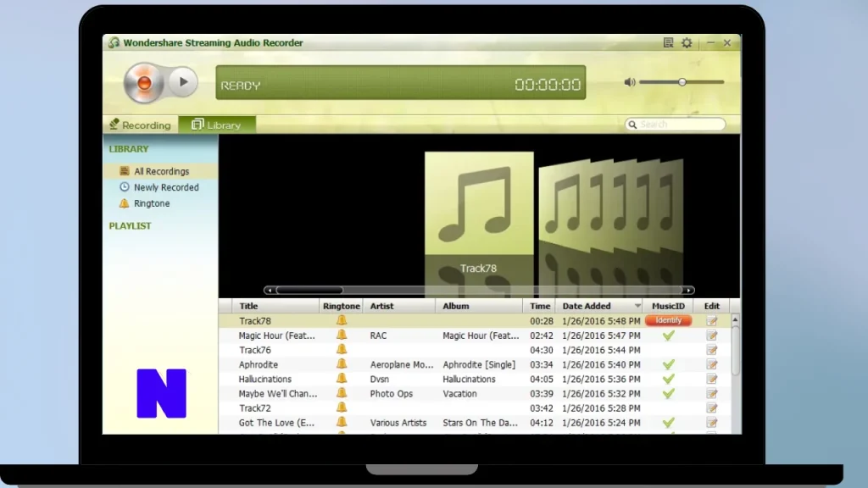The width and height of the screenshot is (868, 488).
Task: Click artist Photo Ops cell
Action: tap(391, 393)
